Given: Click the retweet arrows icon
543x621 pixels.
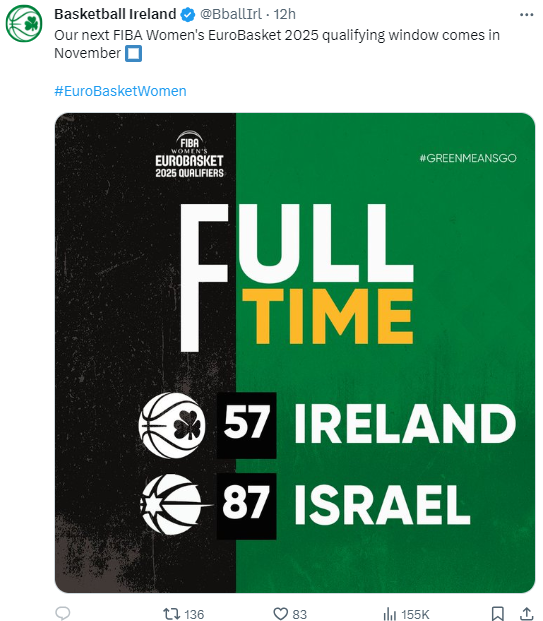Looking at the screenshot, I should click(172, 614).
